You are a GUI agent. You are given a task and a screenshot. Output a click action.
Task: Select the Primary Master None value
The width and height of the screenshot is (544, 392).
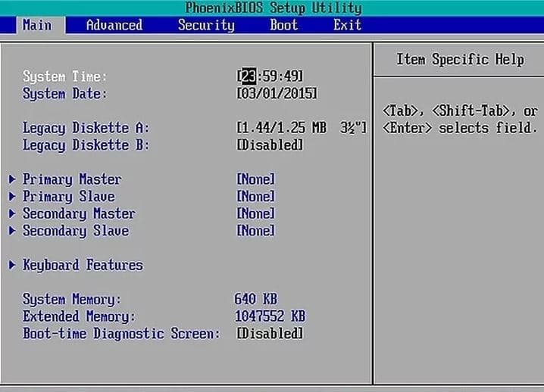click(x=255, y=179)
